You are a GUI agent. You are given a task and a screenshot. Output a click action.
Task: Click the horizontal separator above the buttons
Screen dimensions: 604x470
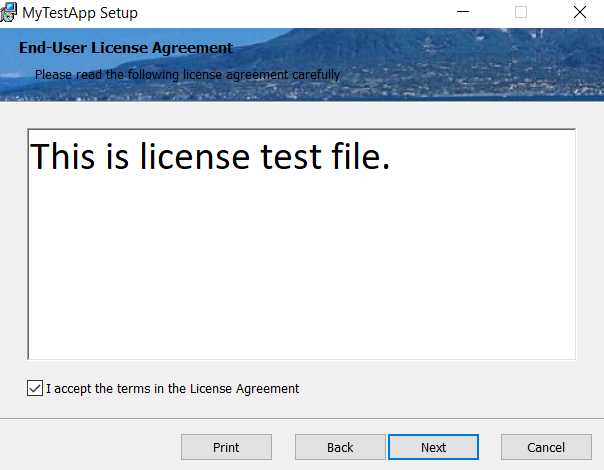(302, 418)
